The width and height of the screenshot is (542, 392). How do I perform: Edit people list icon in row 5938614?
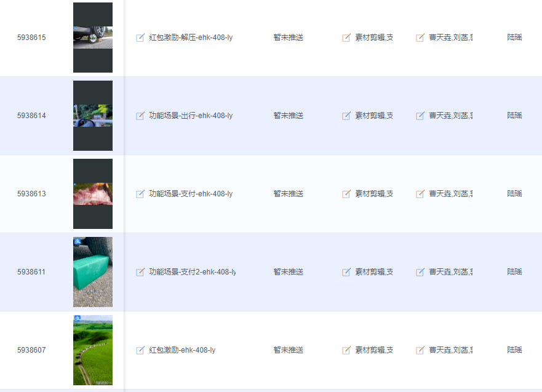pyautogui.click(x=420, y=116)
